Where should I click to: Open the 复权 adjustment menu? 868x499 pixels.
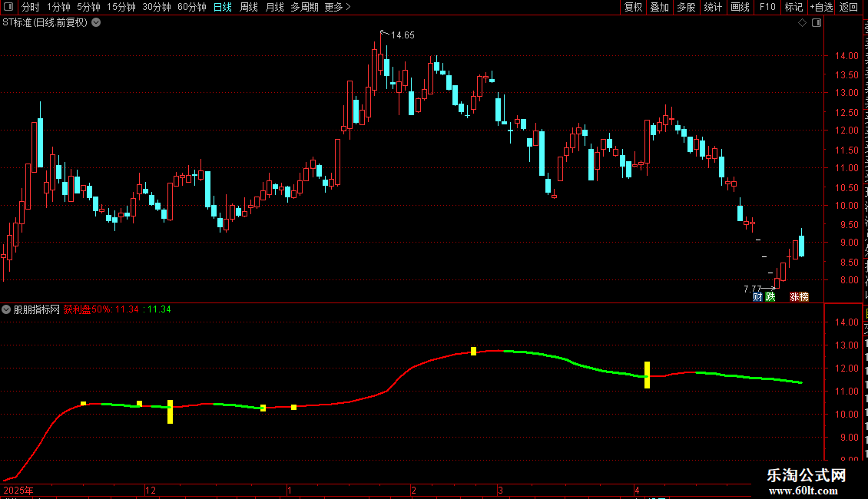(633, 7)
